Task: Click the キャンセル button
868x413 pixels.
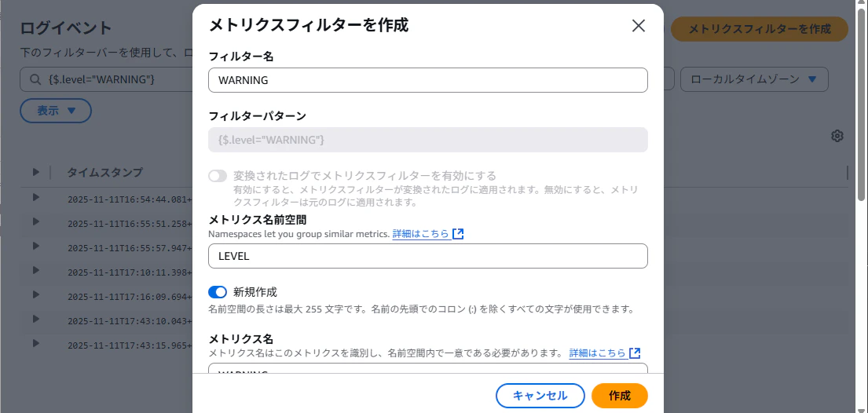Action: [540, 396]
